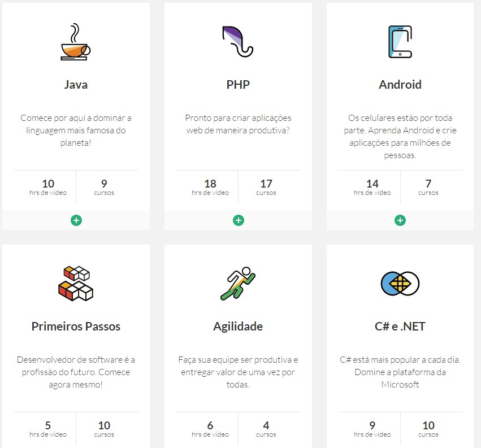Click the Java 9 cursos count
Screen dimensions: 481x448
104,187
